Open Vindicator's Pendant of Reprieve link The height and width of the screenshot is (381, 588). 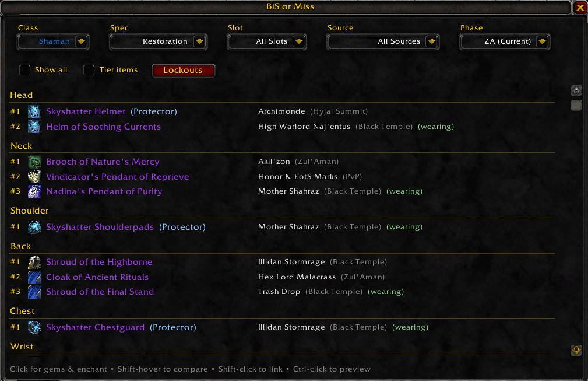[x=117, y=177]
